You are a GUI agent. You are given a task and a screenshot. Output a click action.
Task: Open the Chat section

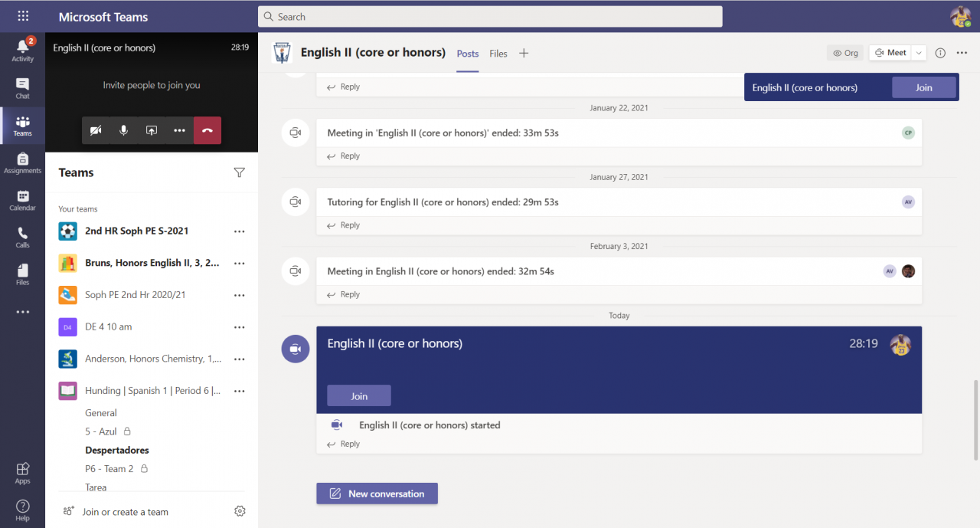click(22, 88)
